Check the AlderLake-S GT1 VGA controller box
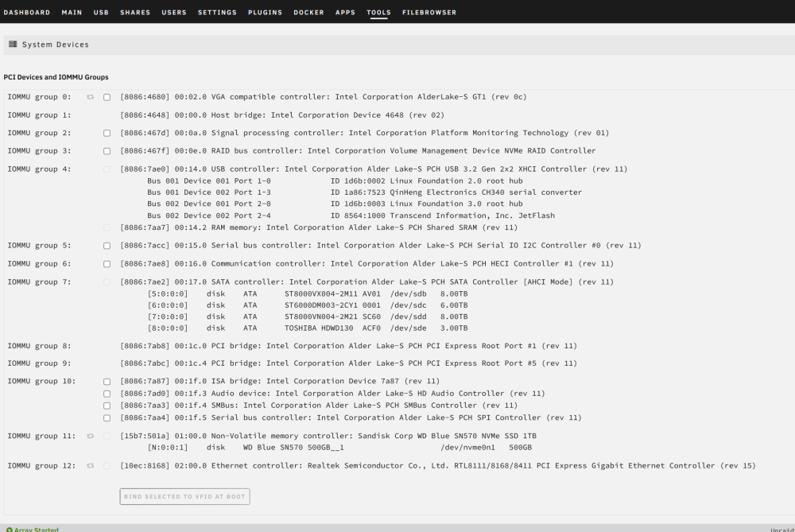This screenshot has width=795, height=532. pyautogui.click(x=107, y=97)
